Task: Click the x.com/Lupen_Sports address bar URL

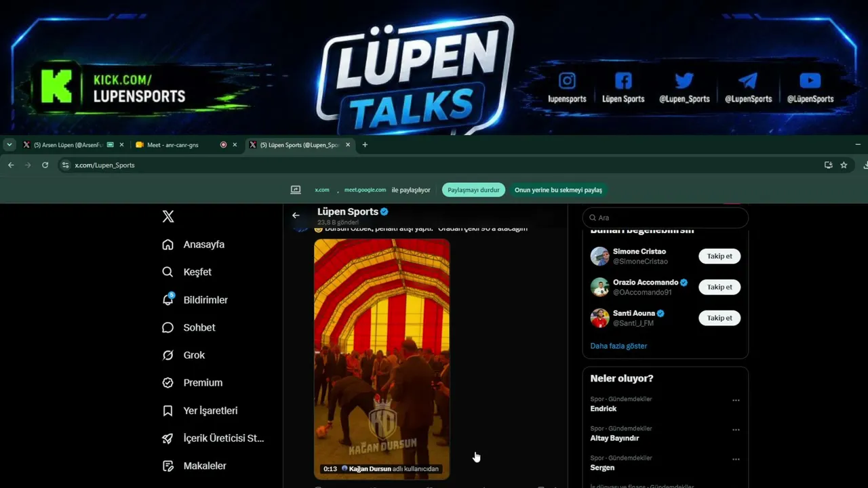Action: [x=104, y=165]
